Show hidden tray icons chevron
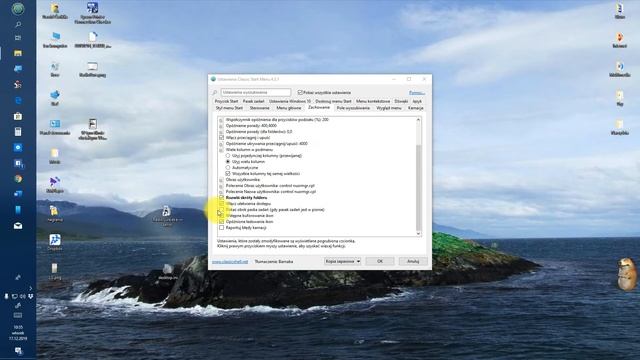This screenshot has width=640, height=360. 31,288
